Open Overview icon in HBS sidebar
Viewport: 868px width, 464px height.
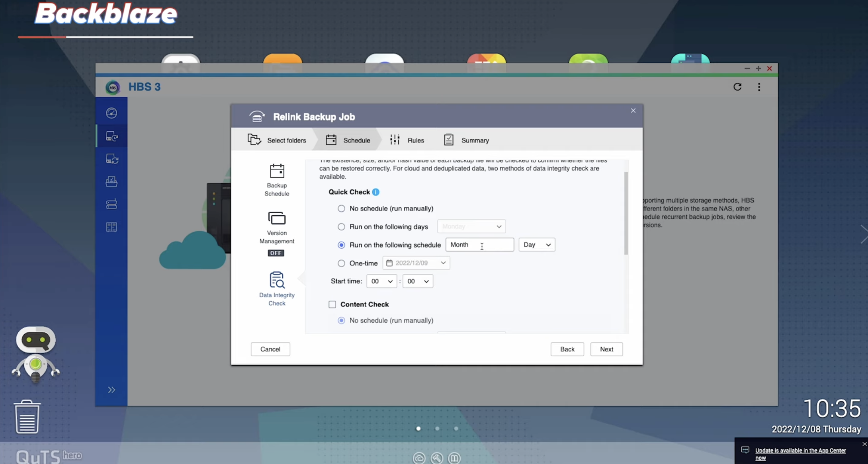(111, 113)
